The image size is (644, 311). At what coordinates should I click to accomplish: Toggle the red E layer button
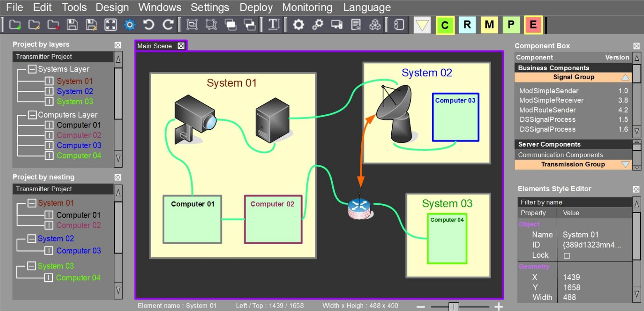point(533,25)
